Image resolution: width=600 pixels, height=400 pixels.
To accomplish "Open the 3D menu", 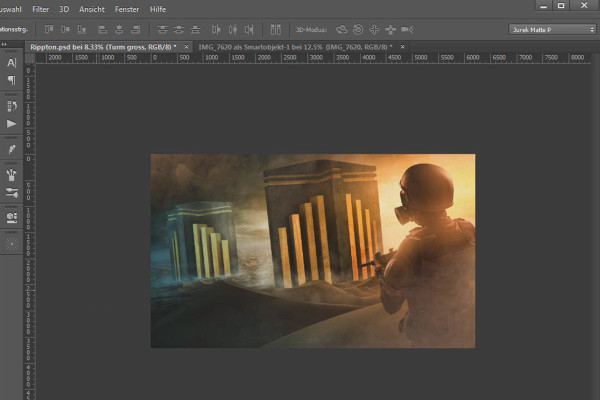I will point(64,9).
